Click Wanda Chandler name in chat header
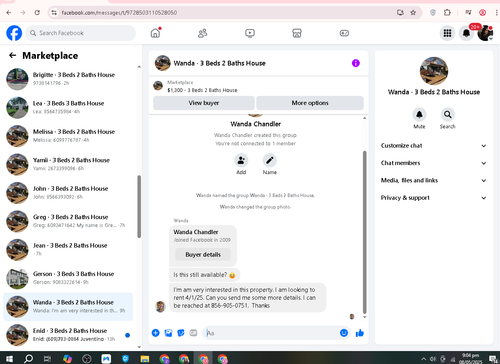The image size is (500, 364). pos(255,124)
